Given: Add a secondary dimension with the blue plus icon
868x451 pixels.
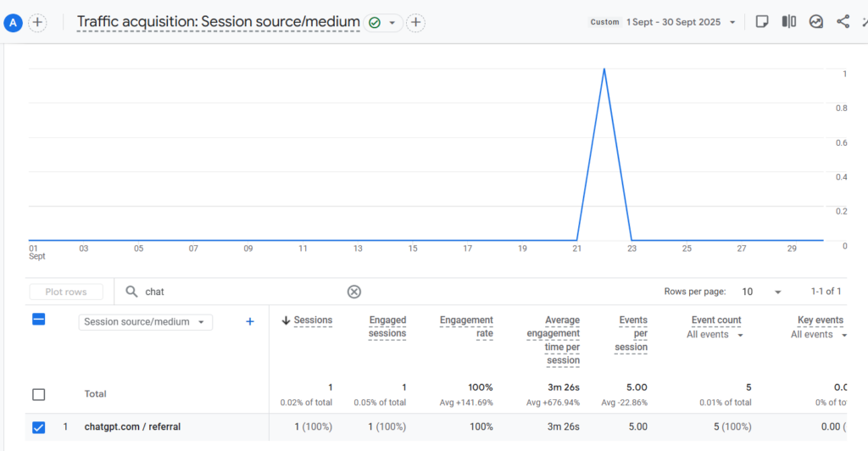Looking at the screenshot, I should click(250, 321).
